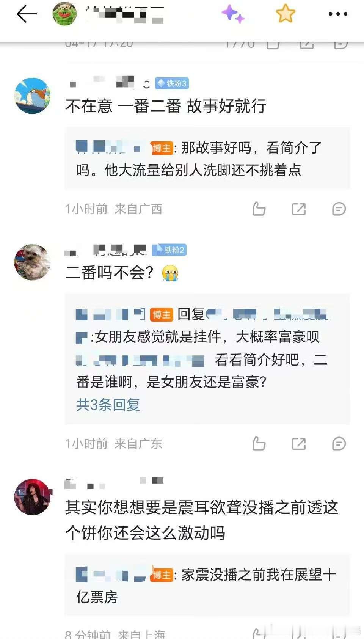Tap the 铁粉3 fan badge
364x639 pixels.
point(172,83)
